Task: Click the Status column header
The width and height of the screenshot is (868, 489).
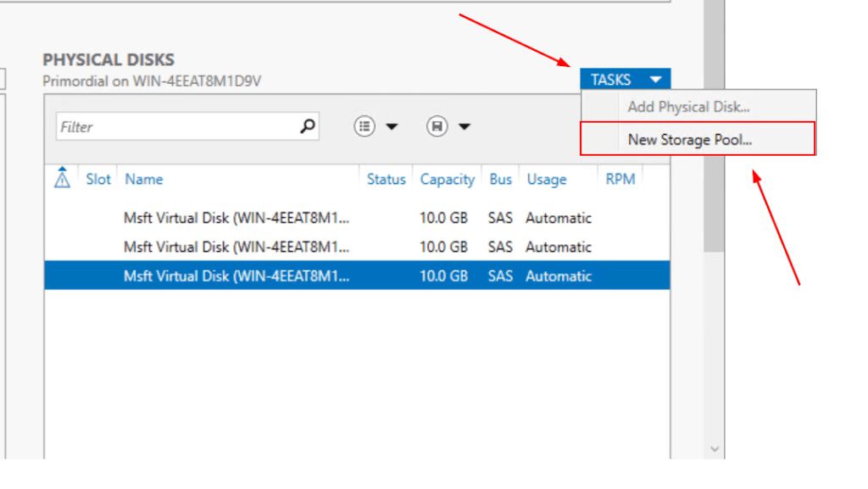Action: coord(386,180)
